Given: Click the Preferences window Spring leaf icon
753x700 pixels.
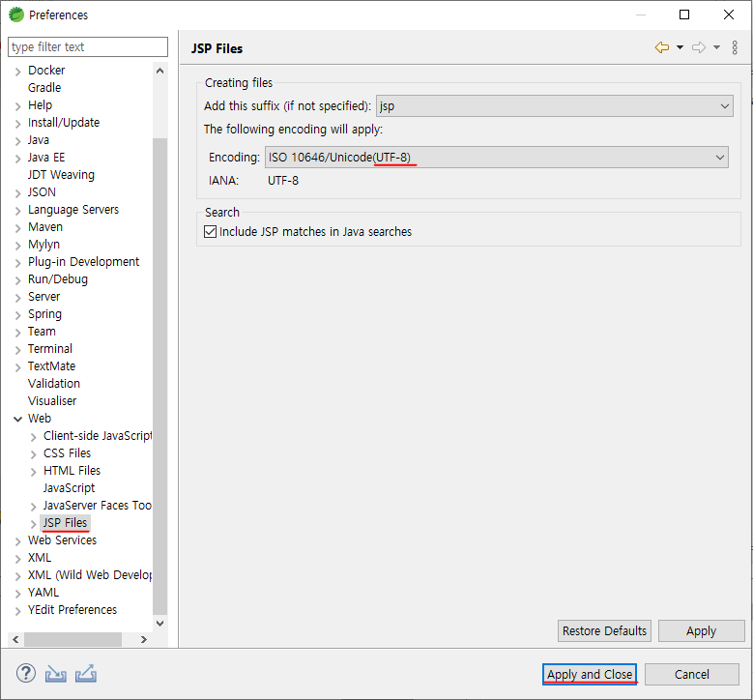Looking at the screenshot, I should (x=15, y=15).
